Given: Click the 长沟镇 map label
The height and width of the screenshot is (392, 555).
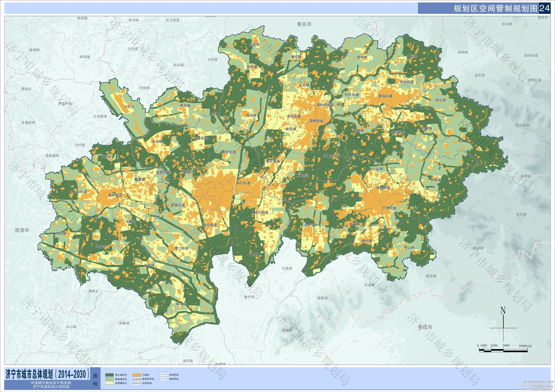Looking at the screenshot, I should (157, 141).
